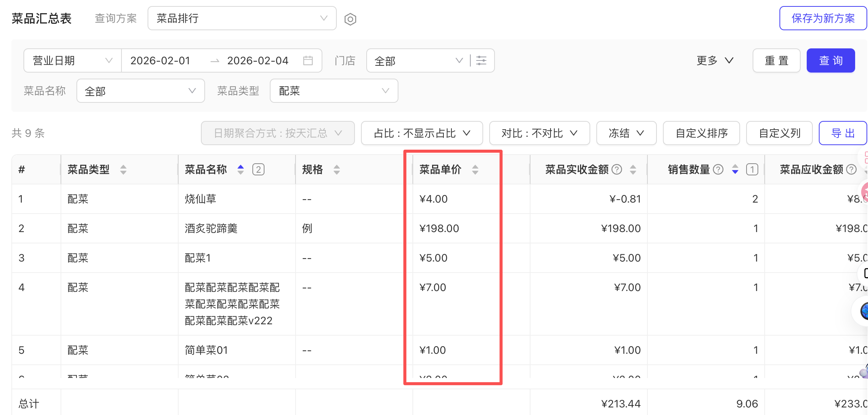
Task: Click the help icon next to 菜品应收金额
Action: tap(851, 169)
